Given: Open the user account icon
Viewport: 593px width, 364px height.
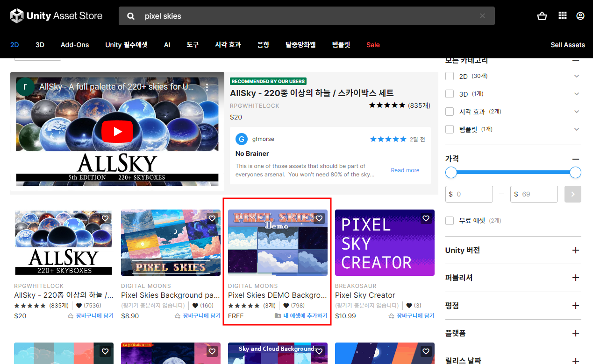Looking at the screenshot, I should pos(580,16).
